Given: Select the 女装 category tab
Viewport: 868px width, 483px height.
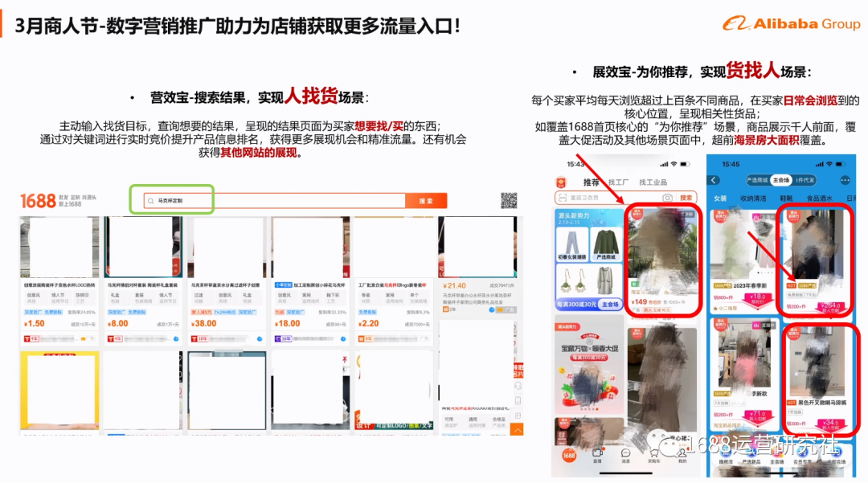Looking at the screenshot, I should tap(719, 198).
